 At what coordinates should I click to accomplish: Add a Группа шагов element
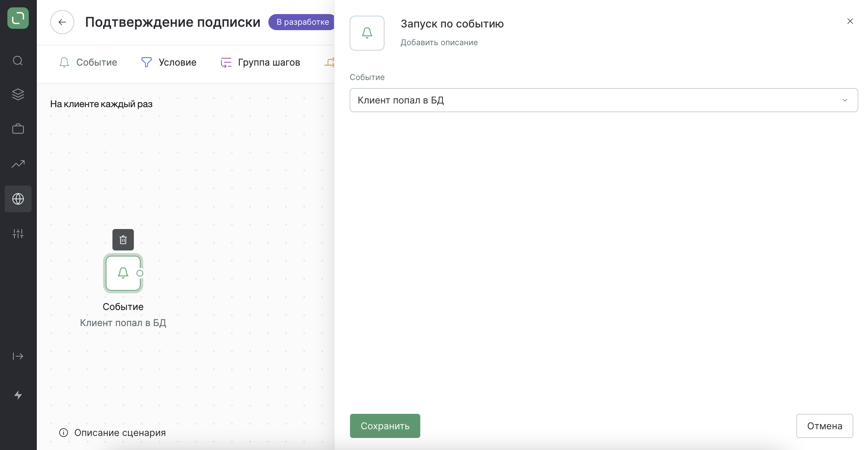(x=260, y=62)
